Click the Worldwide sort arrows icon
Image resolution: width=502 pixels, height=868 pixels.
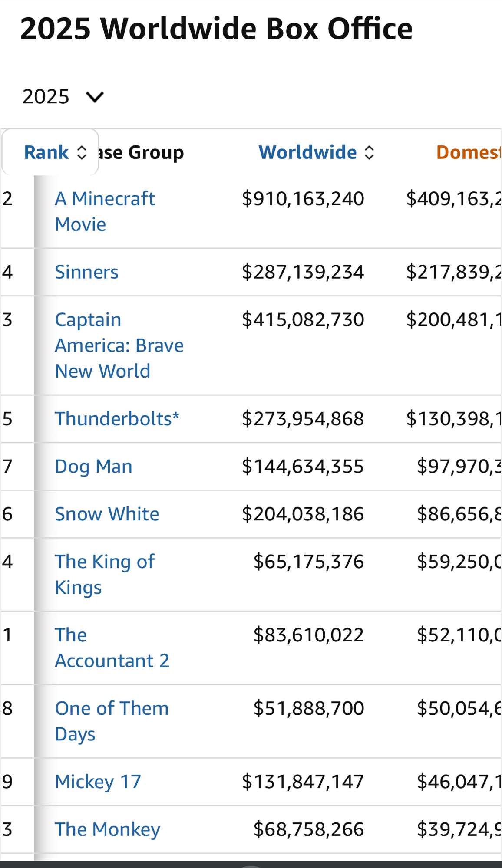pos(369,153)
